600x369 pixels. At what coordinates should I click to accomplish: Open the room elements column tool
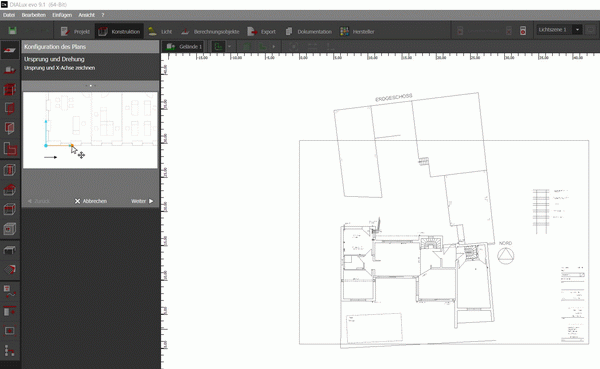(10, 170)
